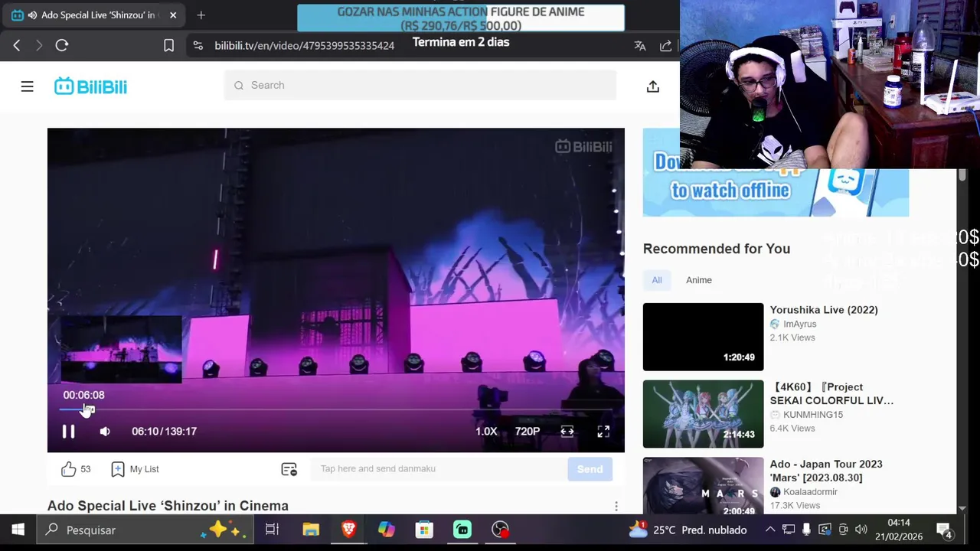Select the Anime recommendations tab
The height and width of the screenshot is (551, 980).
[699, 280]
